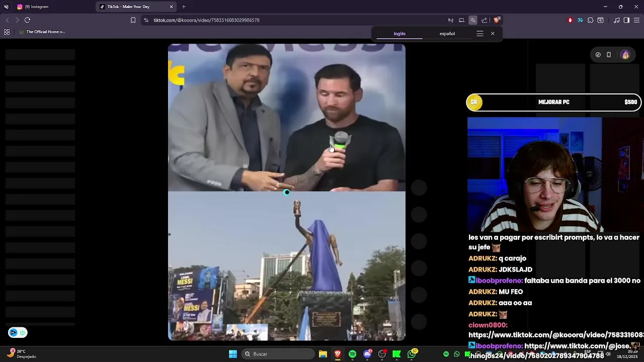Image resolution: width=644 pixels, height=362 pixels.
Task: Open Brave browser from the taskbar
Action: [338, 354]
